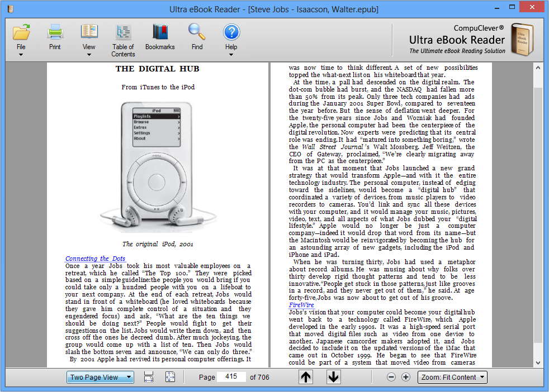Open the Bookmarks icon
Viewport: 549px width, 392px height.
point(160,32)
